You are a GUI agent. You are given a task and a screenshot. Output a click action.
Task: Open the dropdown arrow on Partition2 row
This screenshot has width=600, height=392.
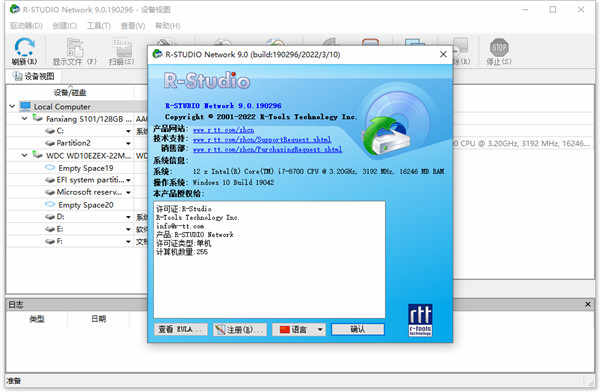point(129,144)
